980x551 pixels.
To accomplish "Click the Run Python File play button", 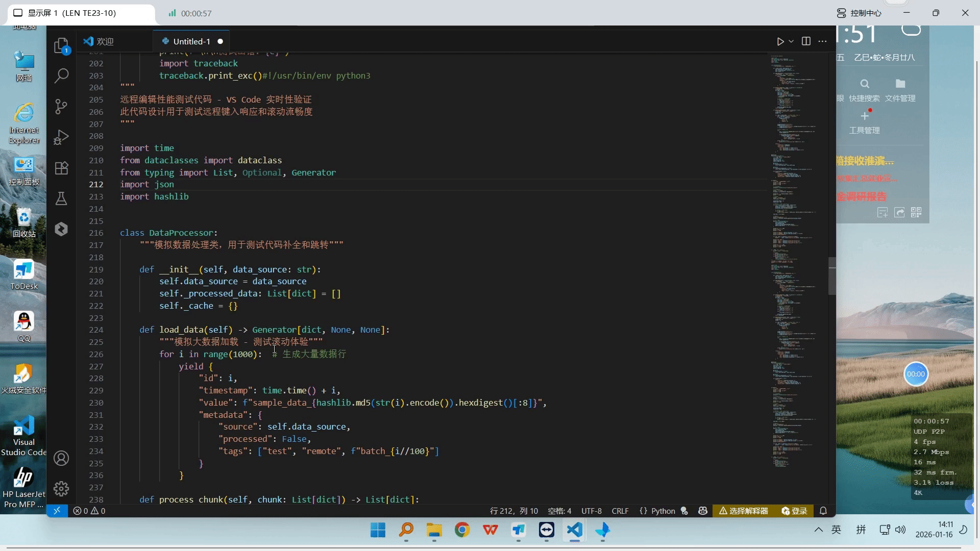I will click(780, 41).
